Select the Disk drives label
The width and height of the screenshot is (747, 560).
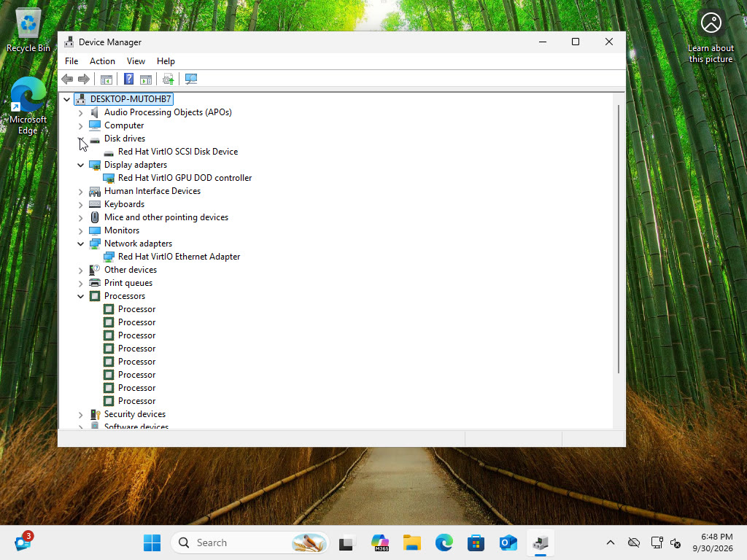click(125, 139)
